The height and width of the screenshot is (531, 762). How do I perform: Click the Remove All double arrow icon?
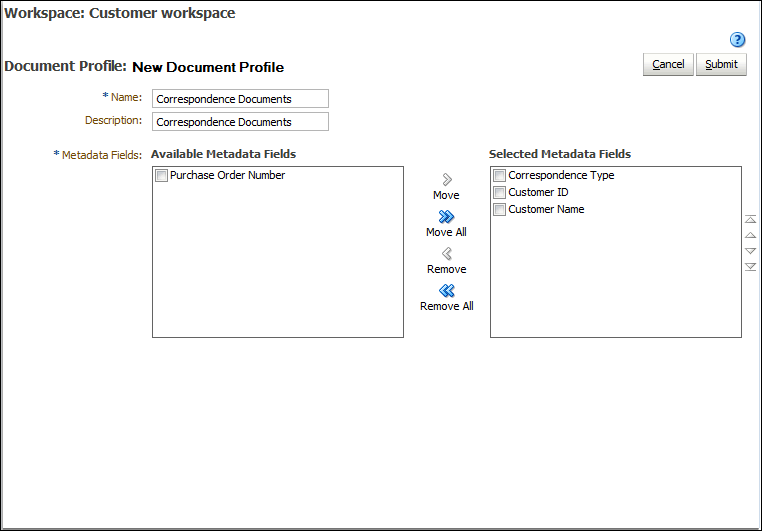click(x=447, y=291)
